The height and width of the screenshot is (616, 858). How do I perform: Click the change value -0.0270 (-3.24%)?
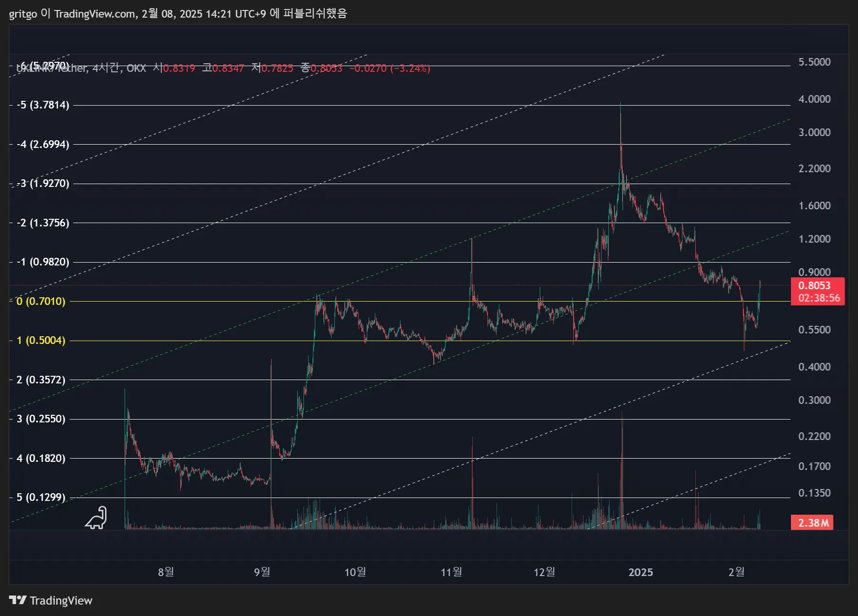(390, 68)
